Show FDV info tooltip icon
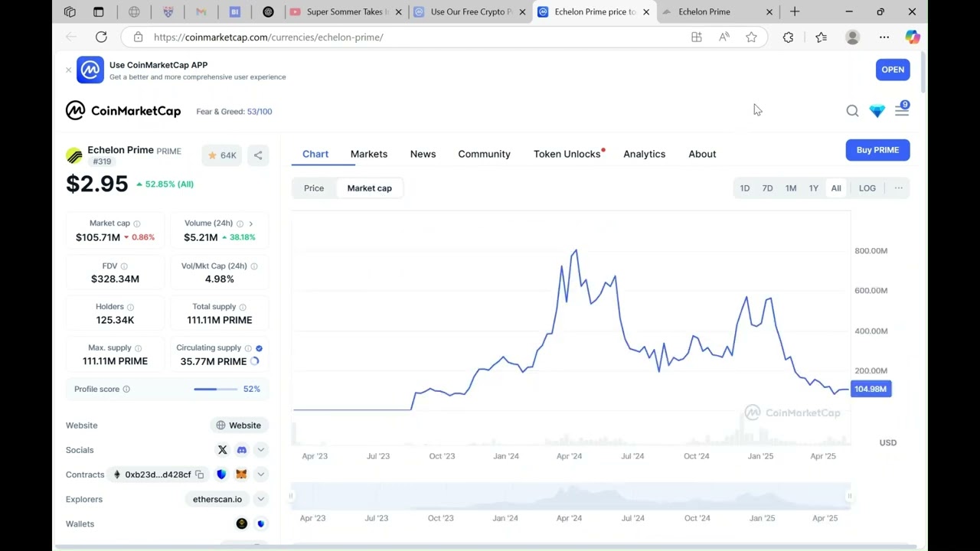Screen dimensions: 980x551 [x=124, y=266]
